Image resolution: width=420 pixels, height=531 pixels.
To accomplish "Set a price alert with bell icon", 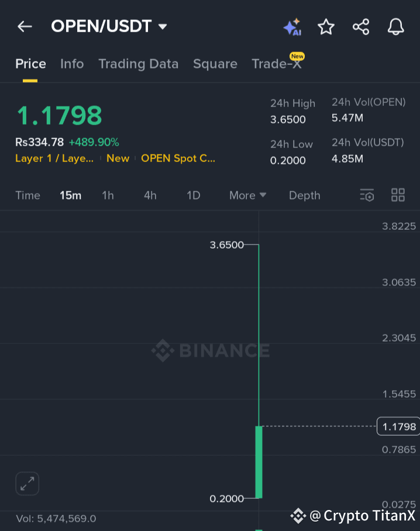I will (395, 27).
